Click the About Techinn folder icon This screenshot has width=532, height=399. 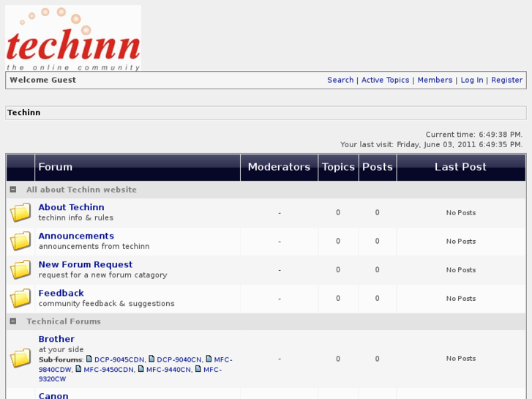(20, 213)
